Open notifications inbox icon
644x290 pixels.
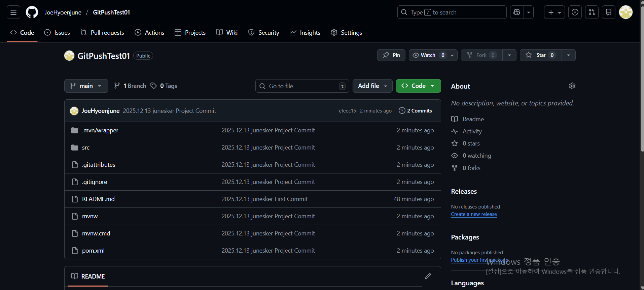pyautogui.click(x=609, y=12)
